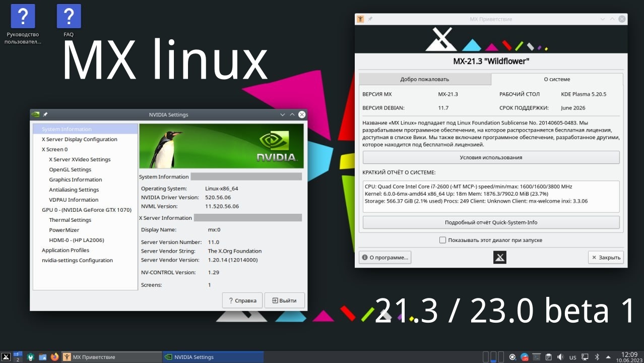Minimize the NVIDIA Settings window
The image size is (644, 363).
pyautogui.click(x=283, y=114)
